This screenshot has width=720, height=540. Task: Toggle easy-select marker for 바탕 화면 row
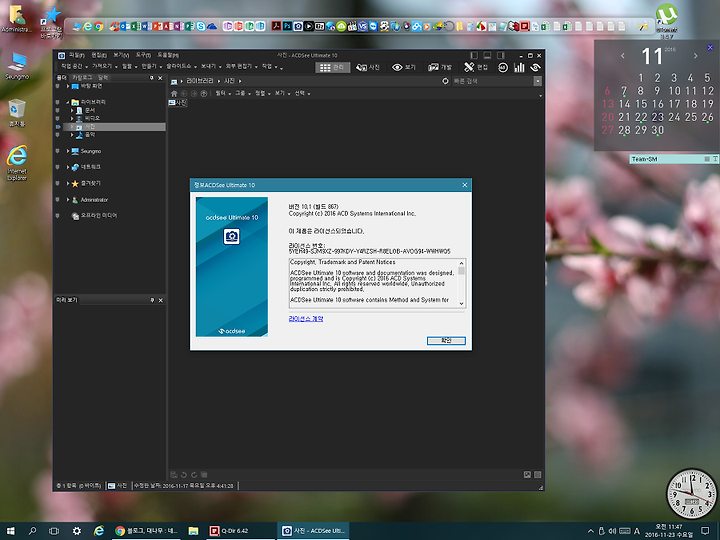coord(57,86)
